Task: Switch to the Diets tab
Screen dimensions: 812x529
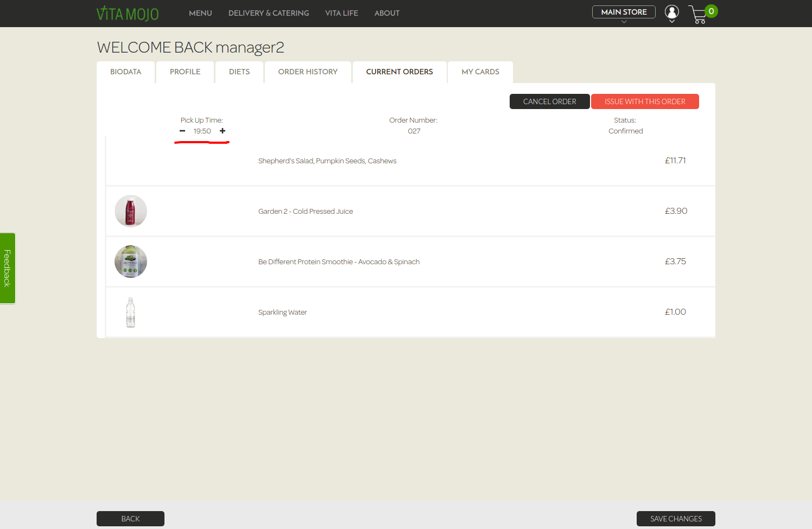Action: click(239, 72)
